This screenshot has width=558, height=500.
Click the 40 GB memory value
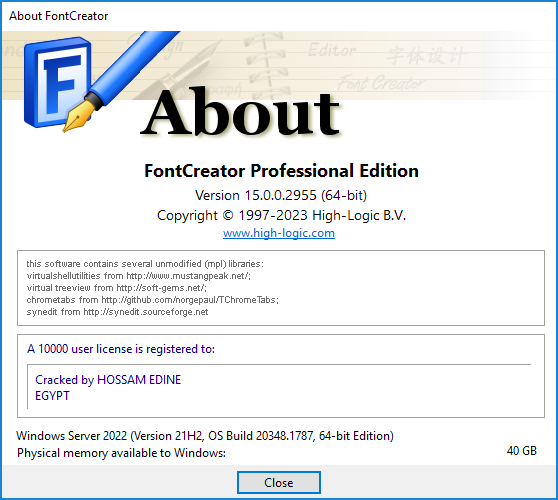pyautogui.click(x=521, y=451)
